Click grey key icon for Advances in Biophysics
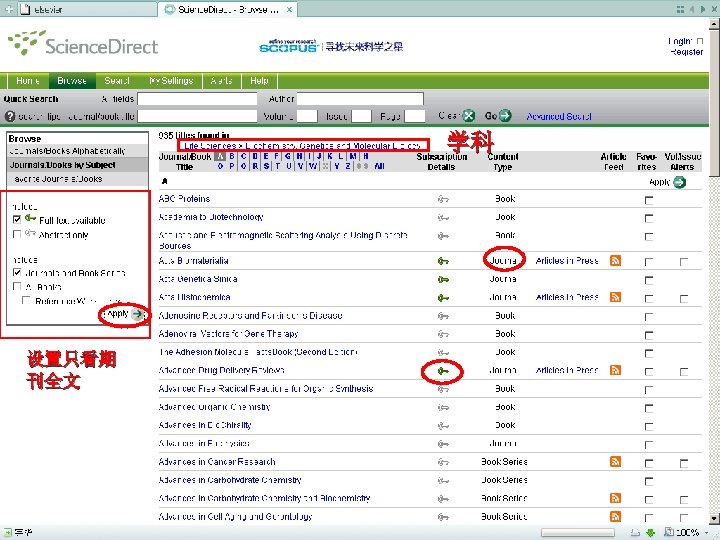Screen dimensions: 720x540 click(443, 444)
